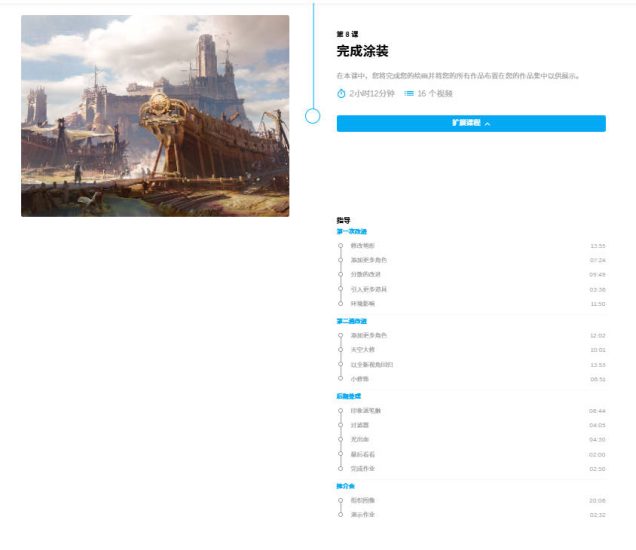
Task: Open the ship concept painting thumbnail
Action: (x=155, y=116)
